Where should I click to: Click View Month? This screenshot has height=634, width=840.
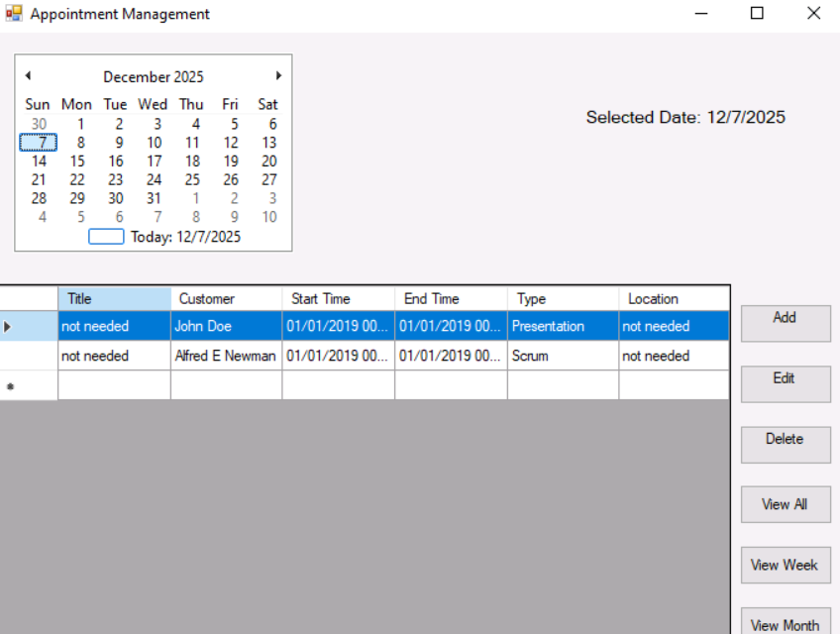pos(786,624)
